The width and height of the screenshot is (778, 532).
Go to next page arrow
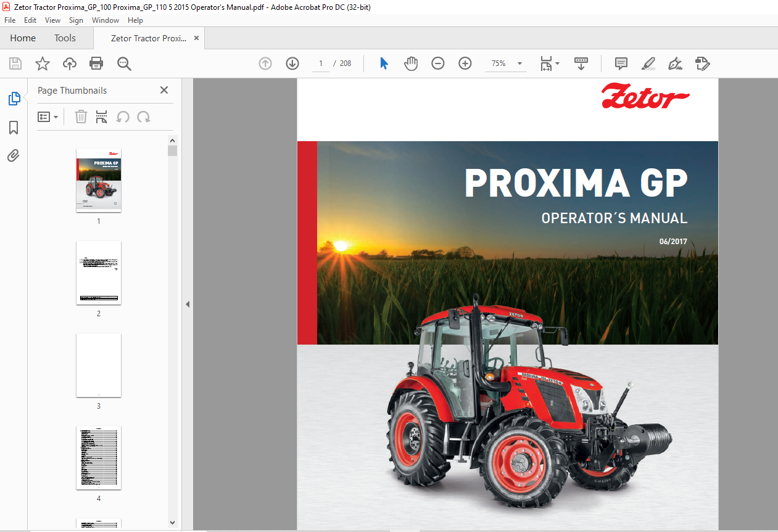pos(292,63)
